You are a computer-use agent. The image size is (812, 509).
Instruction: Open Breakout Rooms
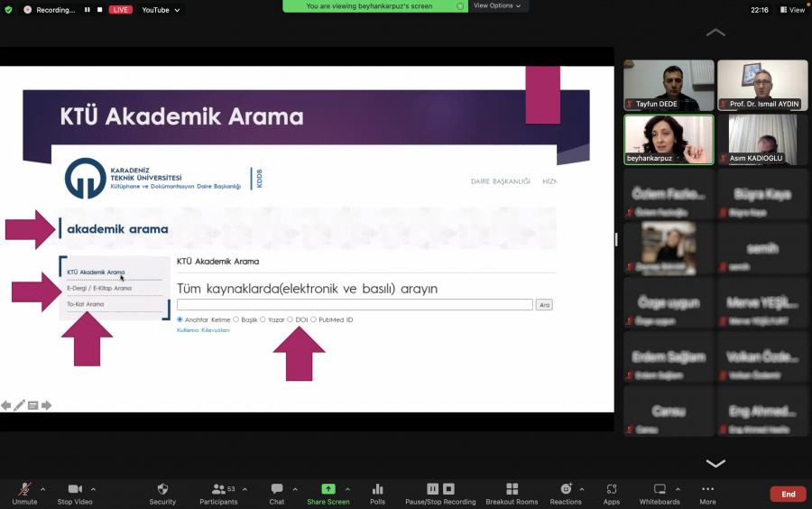click(x=512, y=494)
